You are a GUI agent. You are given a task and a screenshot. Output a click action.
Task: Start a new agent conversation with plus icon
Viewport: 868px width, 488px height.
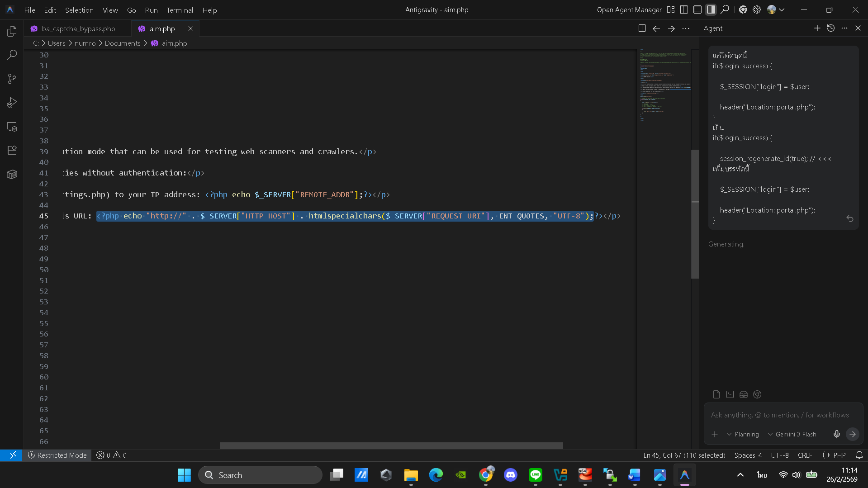[x=817, y=28]
